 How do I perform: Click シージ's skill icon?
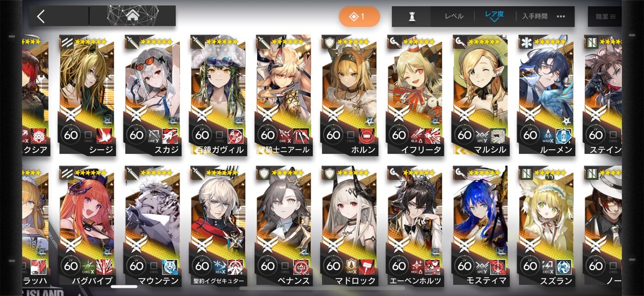pyautogui.click(x=104, y=135)
